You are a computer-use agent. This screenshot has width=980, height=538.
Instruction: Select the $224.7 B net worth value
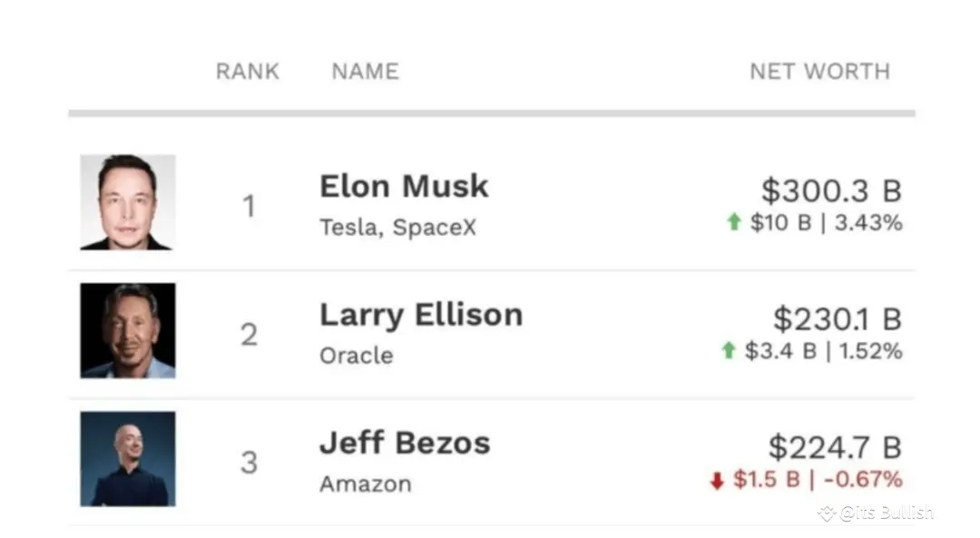[835, 447]
